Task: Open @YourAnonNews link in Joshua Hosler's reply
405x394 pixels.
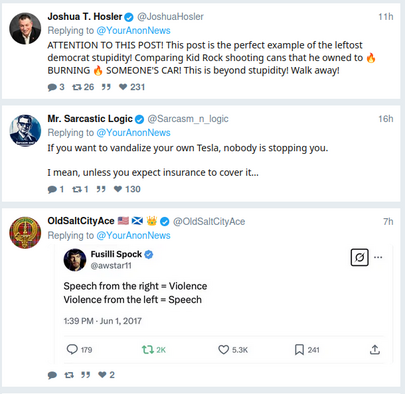Action: (x=133, y=31)
